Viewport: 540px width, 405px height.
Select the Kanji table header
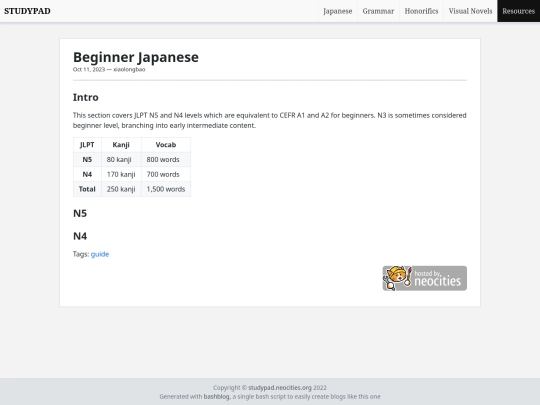tap(121, 145)
